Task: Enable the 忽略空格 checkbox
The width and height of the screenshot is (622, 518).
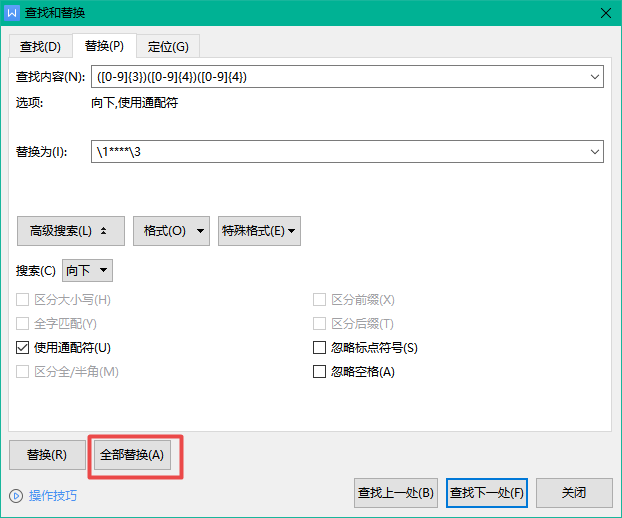Action: pyautogui.click(x=320, y=372)
